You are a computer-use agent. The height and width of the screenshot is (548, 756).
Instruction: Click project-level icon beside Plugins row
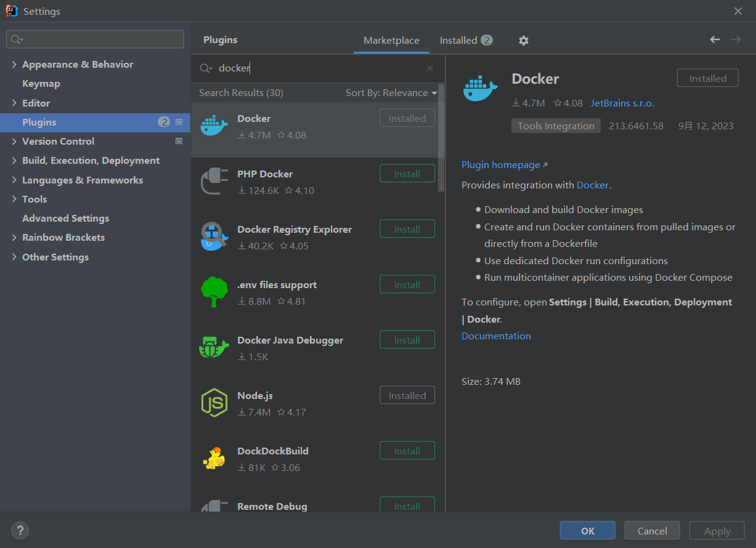[179, 122]
